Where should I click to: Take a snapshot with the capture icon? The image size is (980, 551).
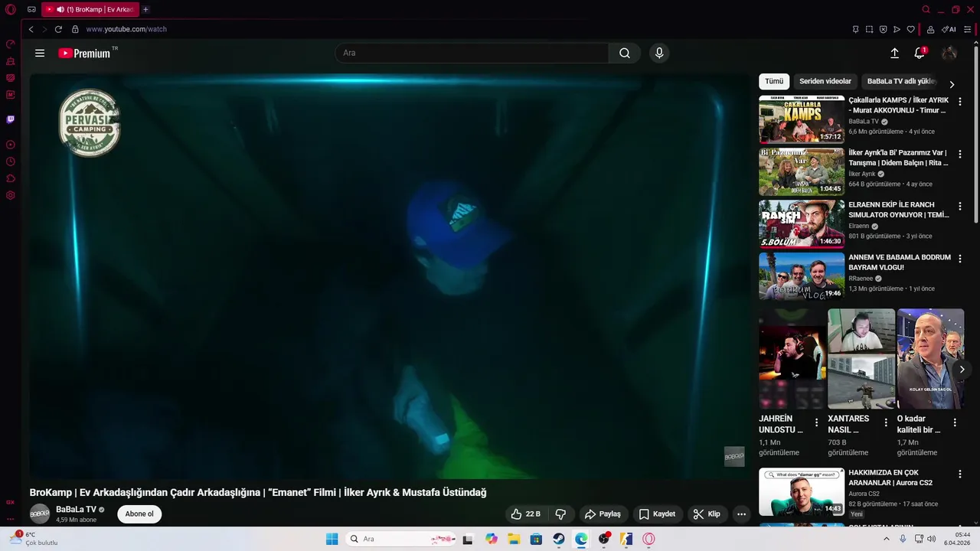pos(870,29)
